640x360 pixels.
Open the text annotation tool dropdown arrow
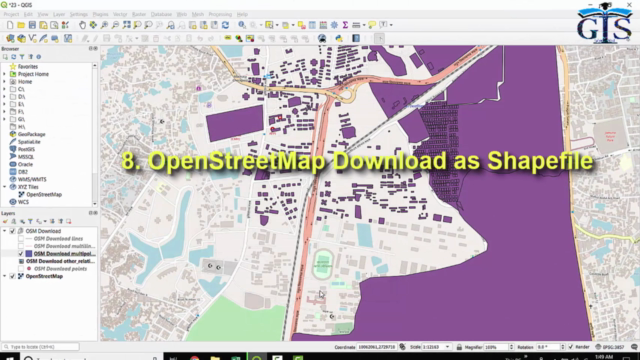(391, 25)
